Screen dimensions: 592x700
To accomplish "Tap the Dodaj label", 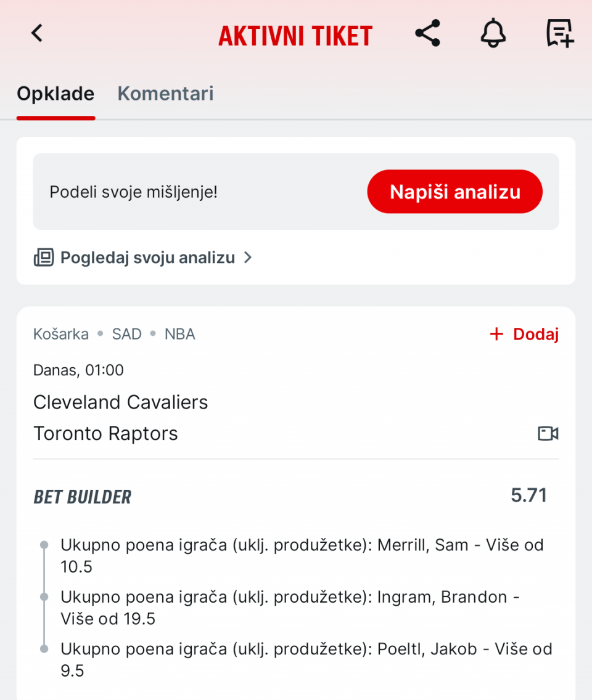I will pyautogui.click(x=536, y=335).
